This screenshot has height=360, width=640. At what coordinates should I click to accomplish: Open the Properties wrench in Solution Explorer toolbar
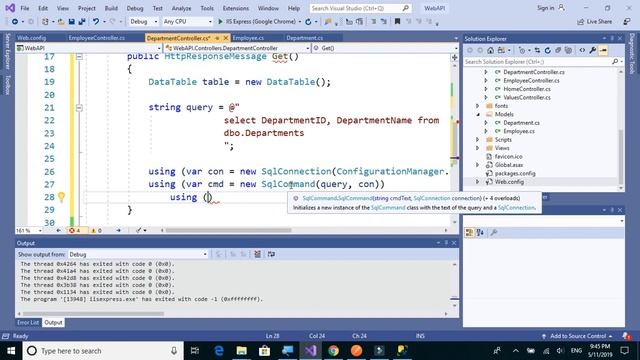[592, 50]
